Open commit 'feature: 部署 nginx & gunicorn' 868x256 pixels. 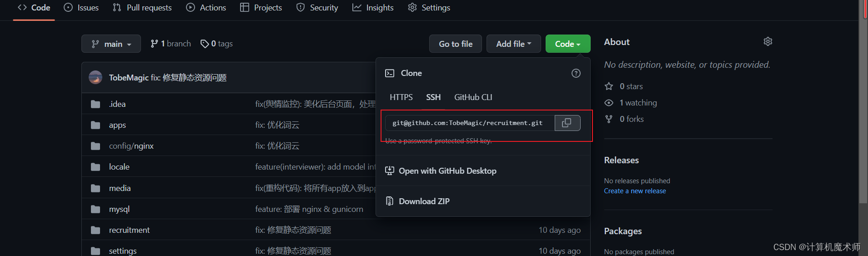tap(309, 209)
